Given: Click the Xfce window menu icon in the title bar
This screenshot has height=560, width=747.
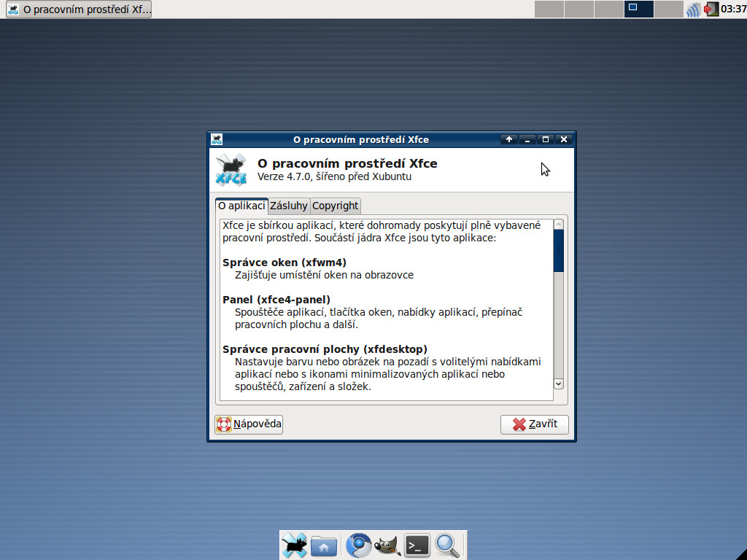Looking at the screenshot, I should (x=217, y=139).
